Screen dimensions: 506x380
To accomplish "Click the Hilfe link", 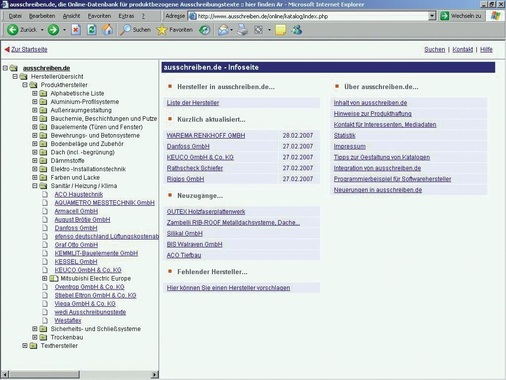I will pos(486,49).
